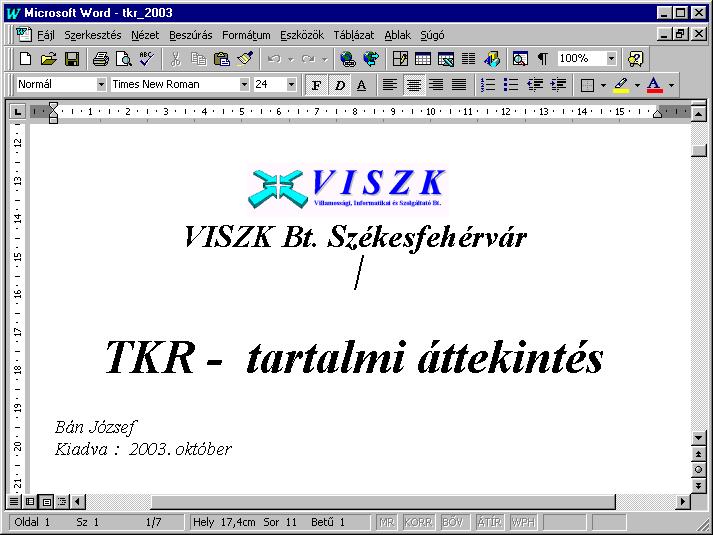The height and width of the screenshot is (535, 713).
Task: Paste from clipboard icon
Action: [221, 59]
